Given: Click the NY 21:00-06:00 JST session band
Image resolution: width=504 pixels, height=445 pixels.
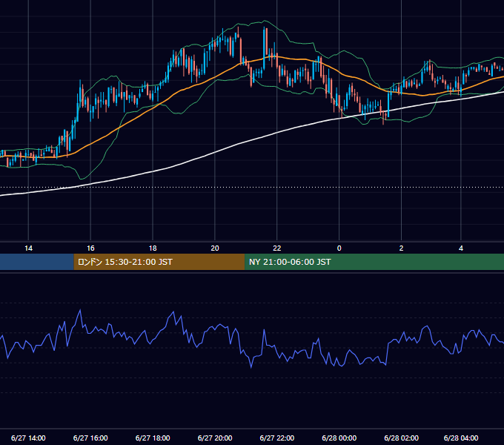Looking at the screenshot, I should pos(374,262).
